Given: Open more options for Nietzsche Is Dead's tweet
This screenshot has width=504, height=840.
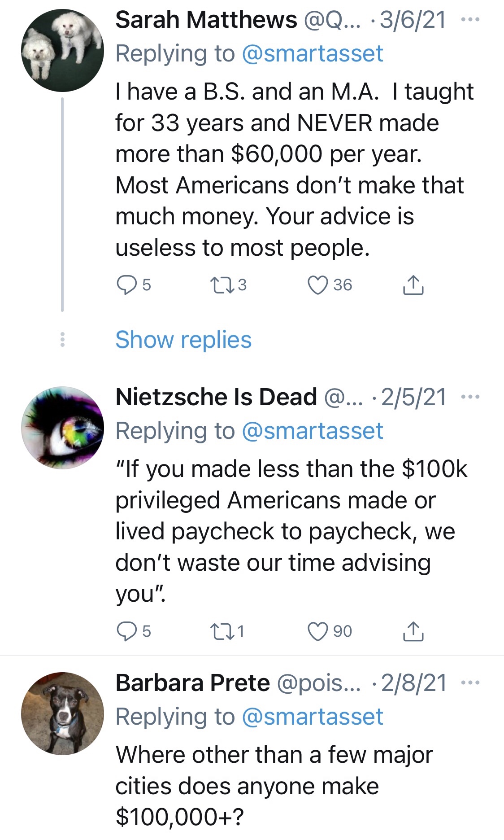Looking at the screenshot, I should pyautogui.click(x=470, y=397).
